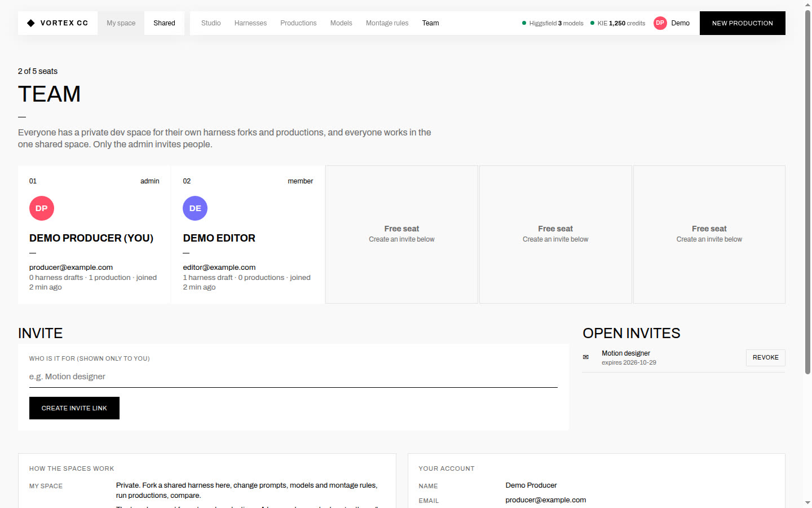Open the DP avatar in the header
The width and height of the screenshot is (812, 508).
[x=660, y=23]
